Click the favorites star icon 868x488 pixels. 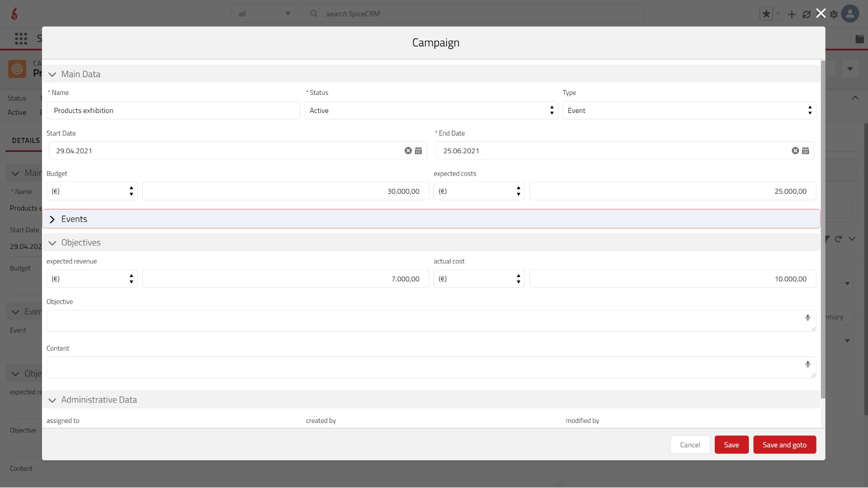[x=766, y=14]
